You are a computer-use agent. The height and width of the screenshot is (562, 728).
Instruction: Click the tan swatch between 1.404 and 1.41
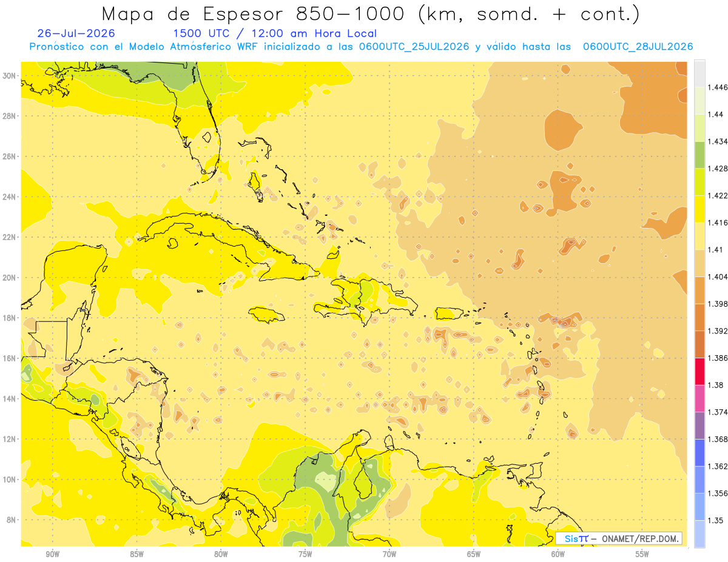coord(699,263)
